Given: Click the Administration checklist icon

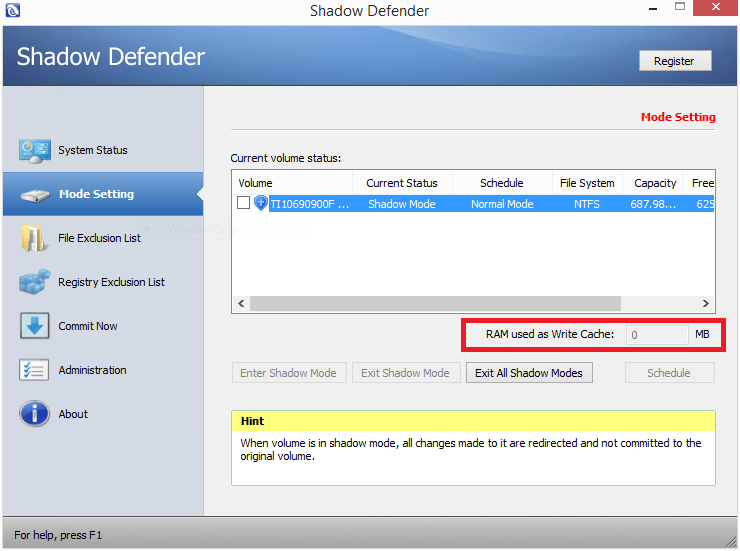Looking at the screenshot, I should pyautogui.click(x=34, y=370).
